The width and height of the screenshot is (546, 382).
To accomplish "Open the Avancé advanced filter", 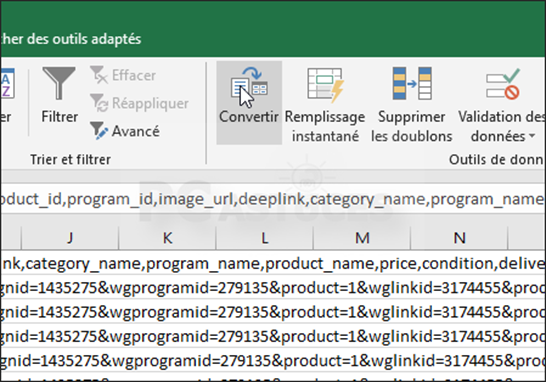I will click(125, 131).
